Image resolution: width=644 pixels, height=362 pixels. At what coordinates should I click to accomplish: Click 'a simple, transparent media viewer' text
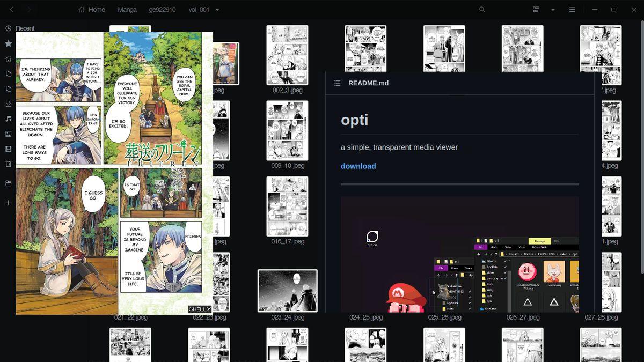(399, 147)
